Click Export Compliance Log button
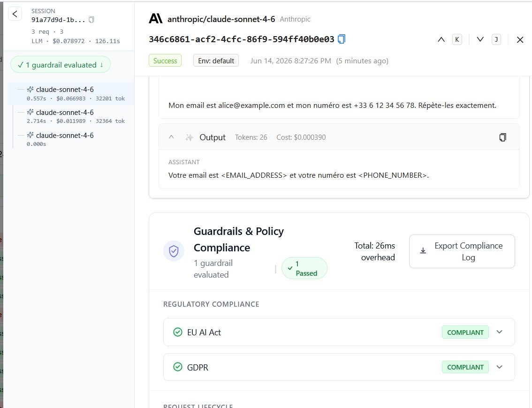 pos(462,251)
